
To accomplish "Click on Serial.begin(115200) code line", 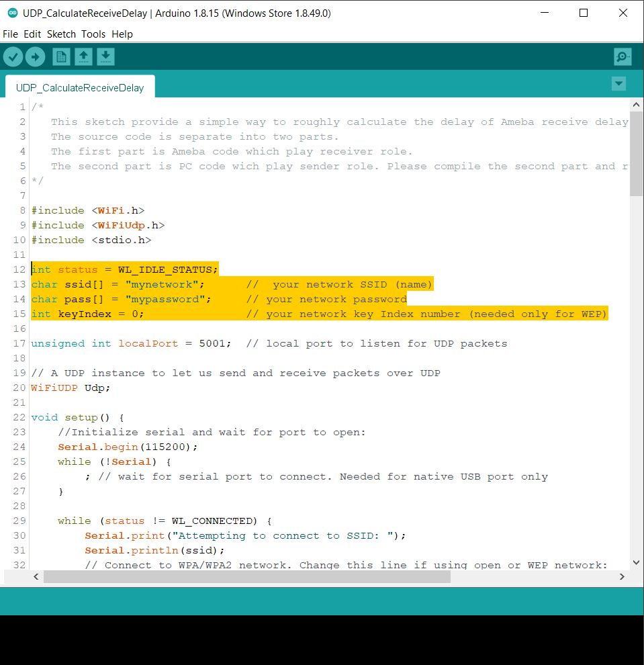I will pos(128,447).
